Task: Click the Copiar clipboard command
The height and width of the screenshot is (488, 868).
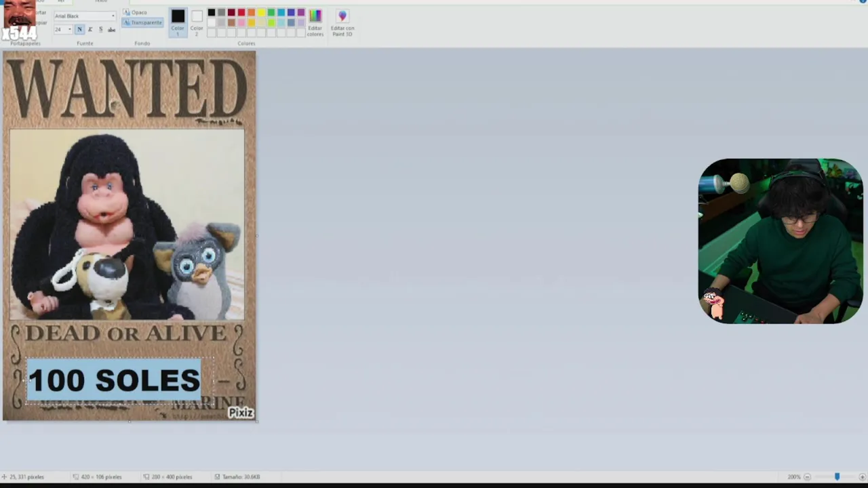Action: tap(42, 22)
